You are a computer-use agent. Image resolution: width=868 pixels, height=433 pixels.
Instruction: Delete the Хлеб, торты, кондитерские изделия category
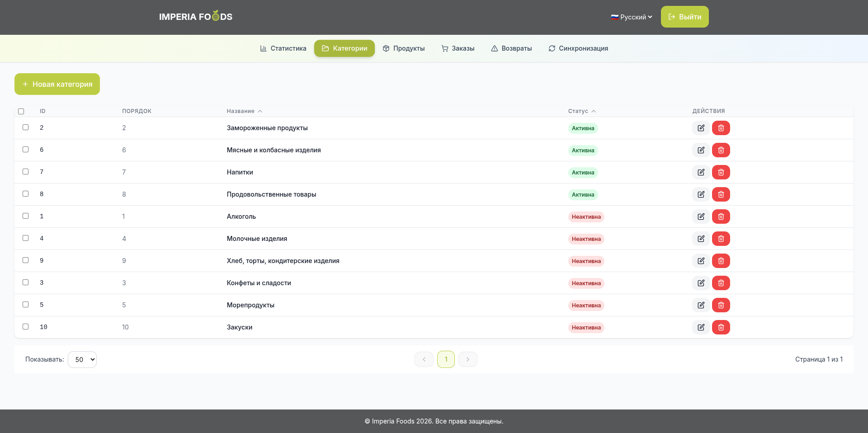pyautogui.click(x=721, y=261)
